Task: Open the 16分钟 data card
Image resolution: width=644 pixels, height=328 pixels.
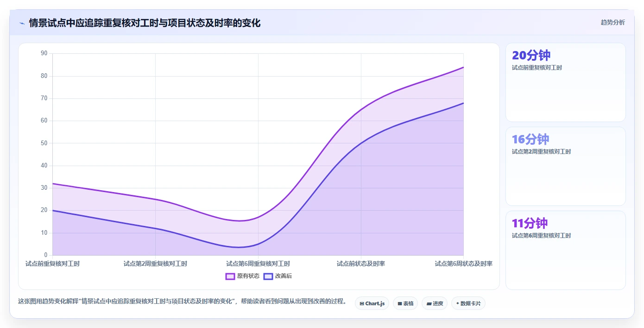Action: [x=565, y=166]
